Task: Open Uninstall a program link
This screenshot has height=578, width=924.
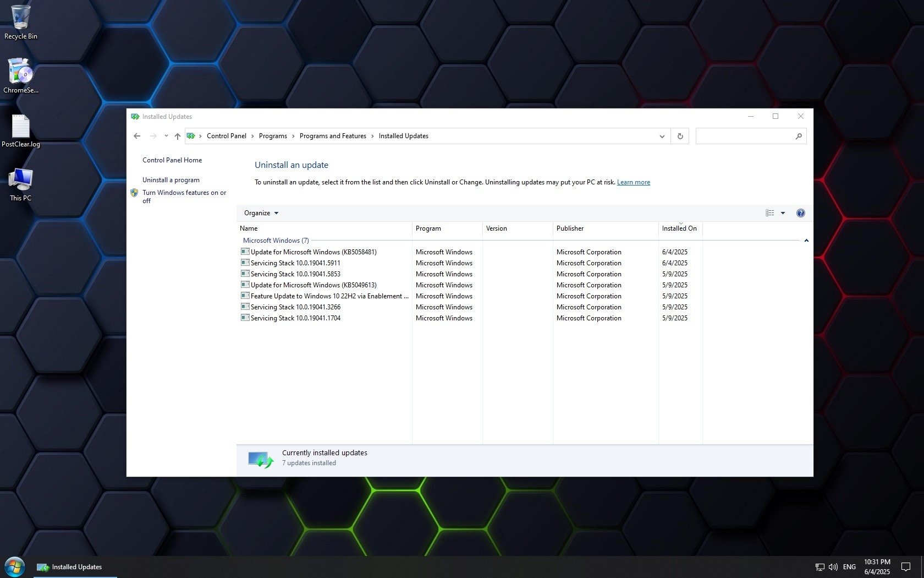Action: pyautogui.click(x=170, y=180)
